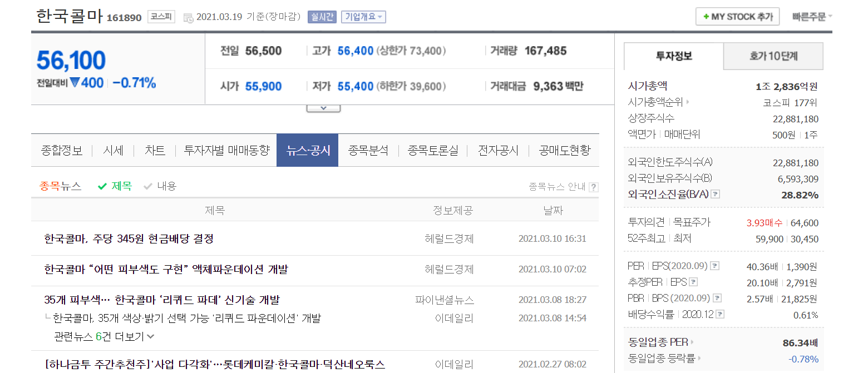Click the 코스피 market badge

point(161,17)
